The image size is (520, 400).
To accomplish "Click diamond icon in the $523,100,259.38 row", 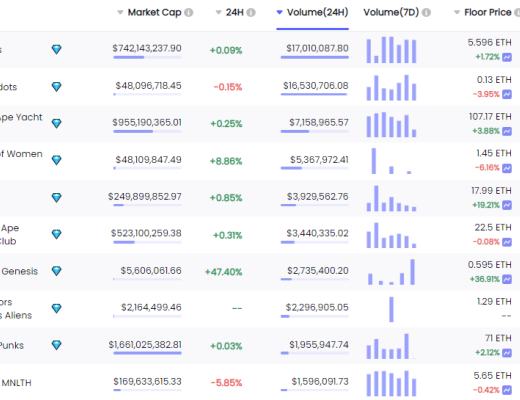I will [x=57, y=234].
